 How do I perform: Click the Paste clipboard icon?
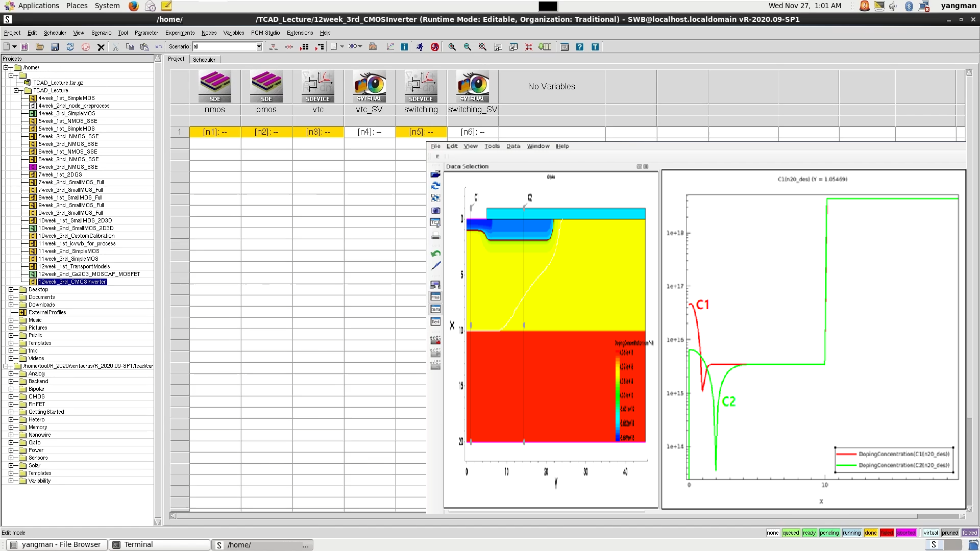(144, 47)
